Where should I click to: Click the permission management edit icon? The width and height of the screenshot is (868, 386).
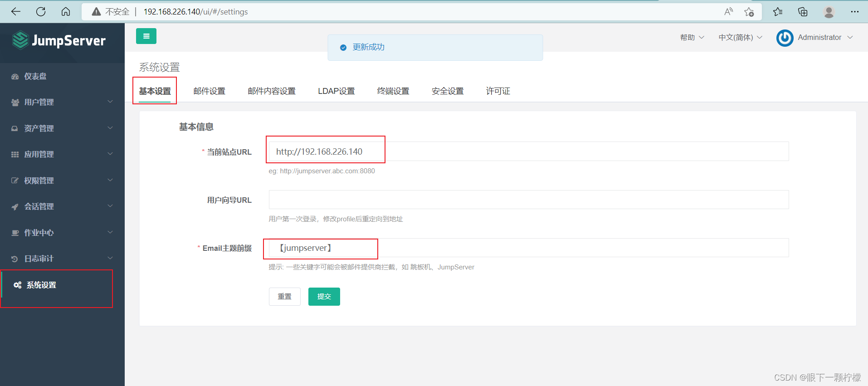(15, 181)
